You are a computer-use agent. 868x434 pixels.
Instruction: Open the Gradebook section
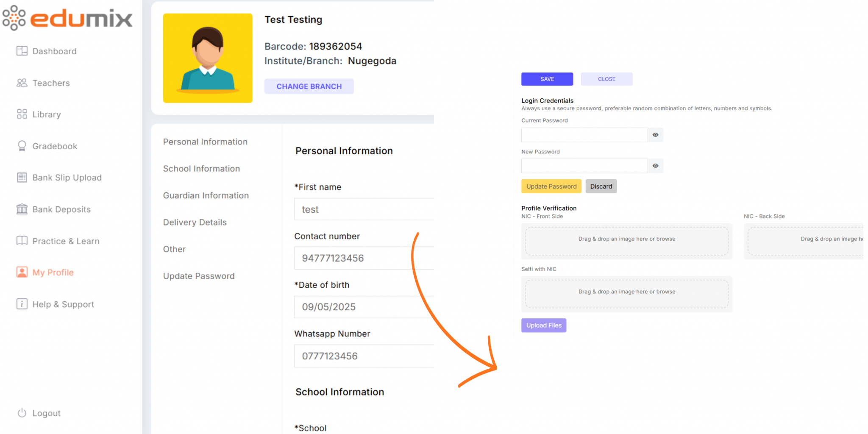[55, 146]
